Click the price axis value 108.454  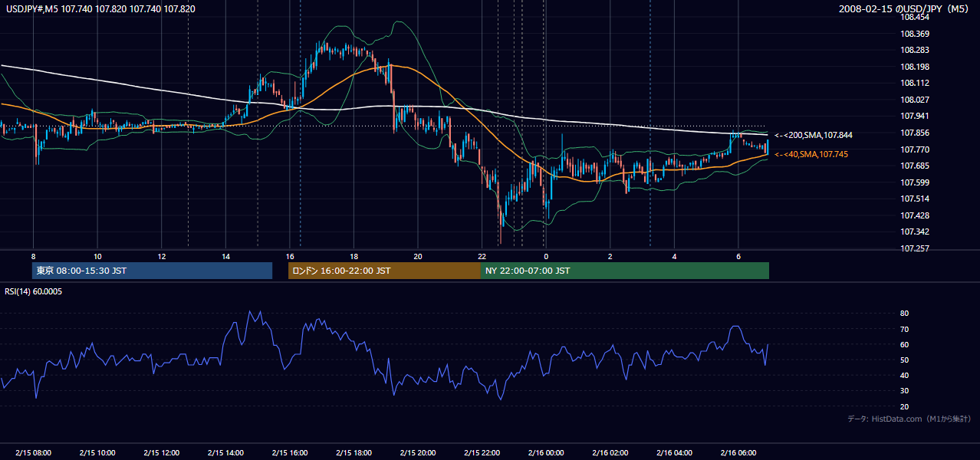click(x=916, y=17)
